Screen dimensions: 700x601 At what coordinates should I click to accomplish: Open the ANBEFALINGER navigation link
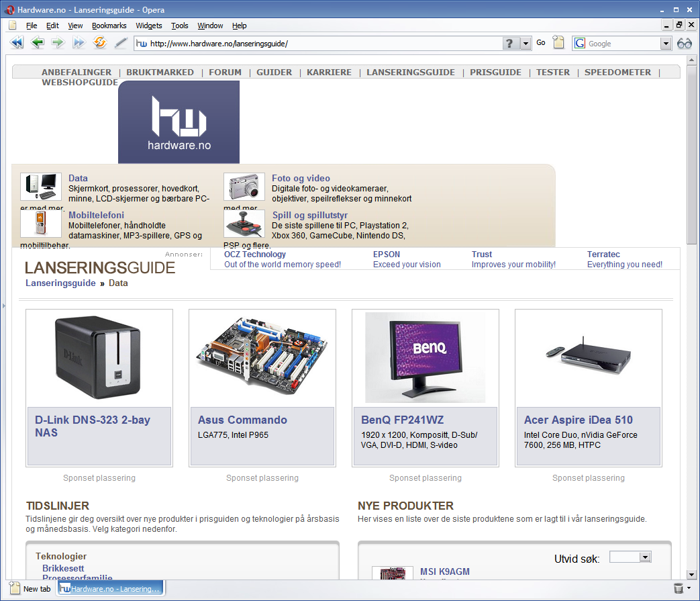pos(77,72)
